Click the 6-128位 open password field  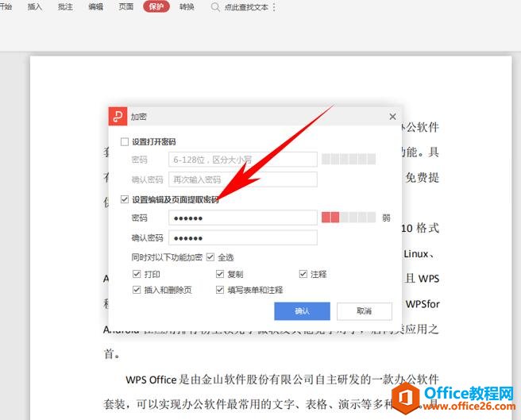click(243, 160)
